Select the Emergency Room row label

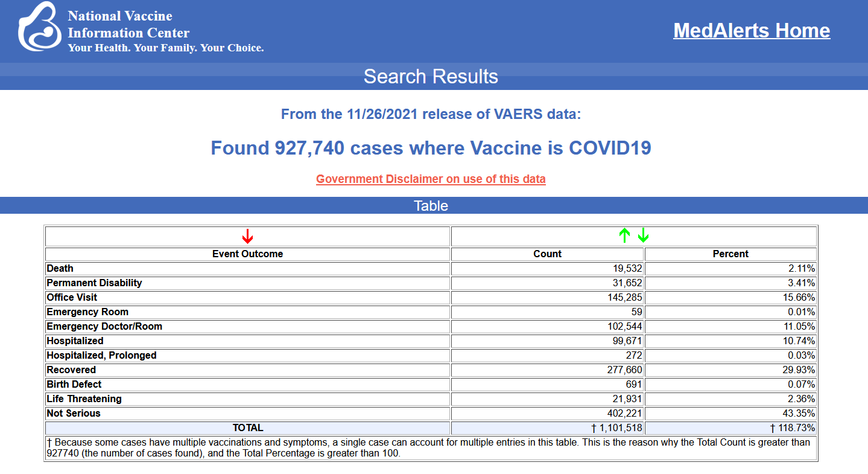coord(87,312)
